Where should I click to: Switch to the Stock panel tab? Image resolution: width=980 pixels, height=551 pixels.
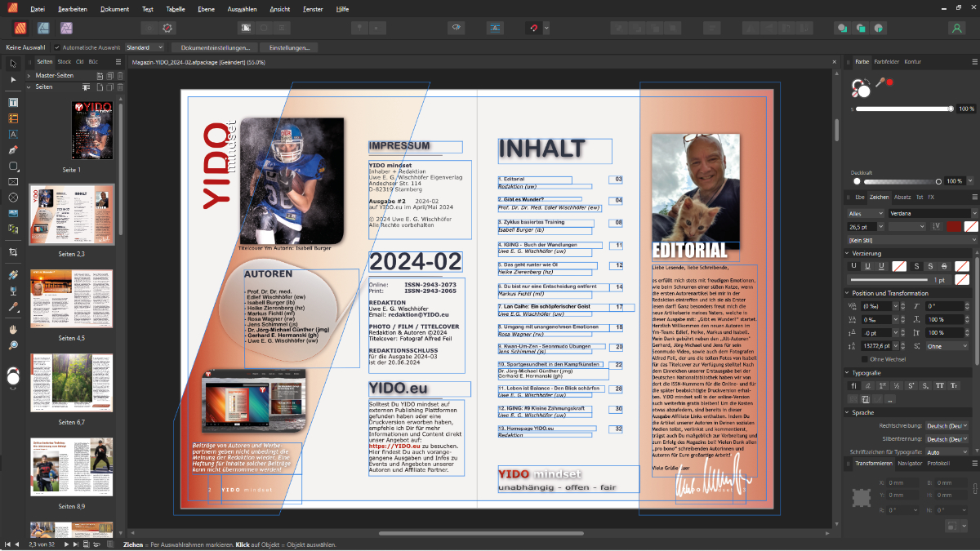(x=64, y=61)
